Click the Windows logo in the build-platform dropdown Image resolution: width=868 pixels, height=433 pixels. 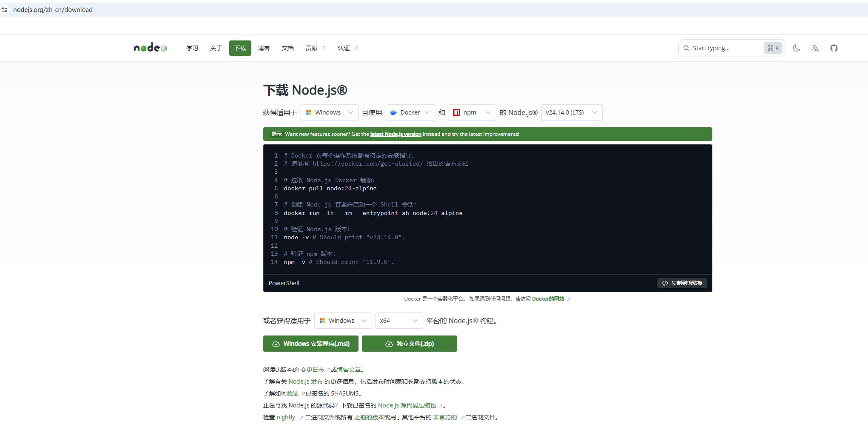click(x=322, y=321)
